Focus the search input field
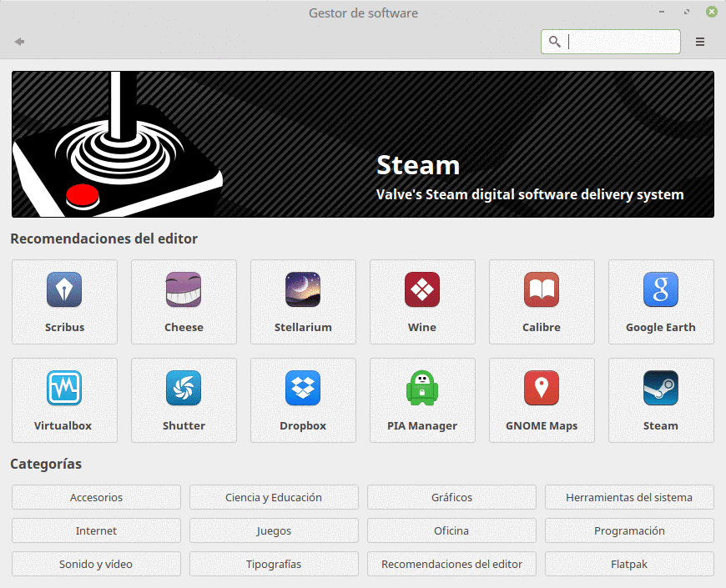Screen dimensions: 726x588 (622, 42)
